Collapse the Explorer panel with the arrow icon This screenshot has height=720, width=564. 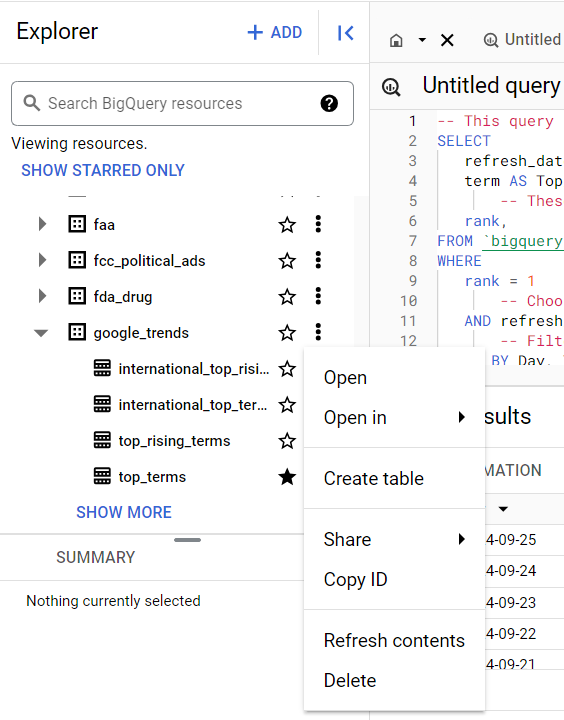[x=345, y=33]
